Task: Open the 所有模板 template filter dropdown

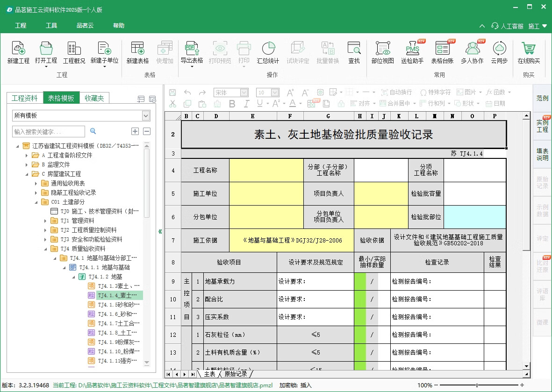Action: tap(146, 115)
